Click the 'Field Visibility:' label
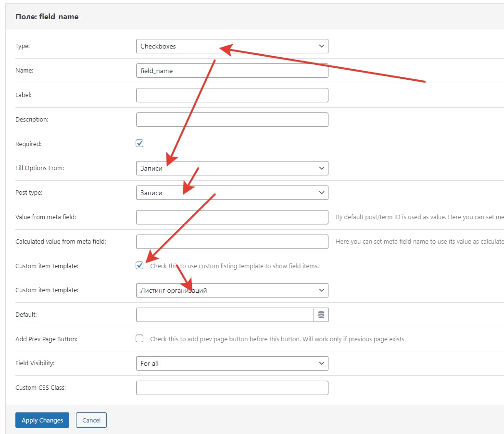 click(35, 363)
